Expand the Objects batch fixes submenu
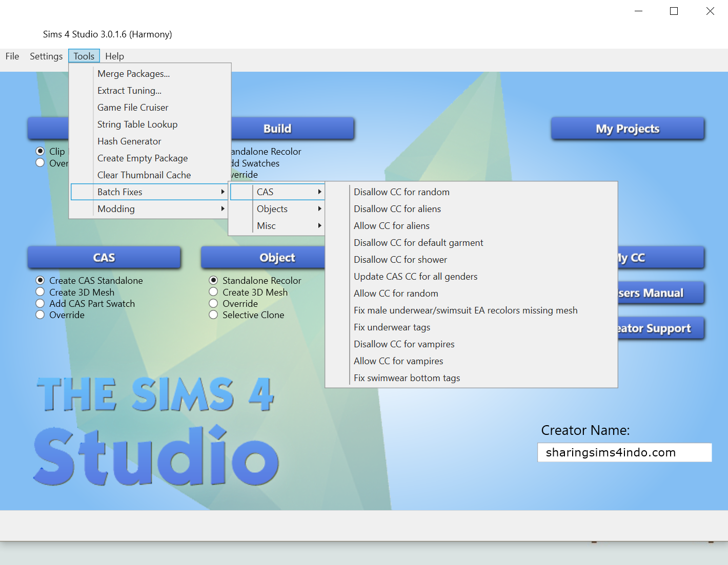 (x=277, y=209)
